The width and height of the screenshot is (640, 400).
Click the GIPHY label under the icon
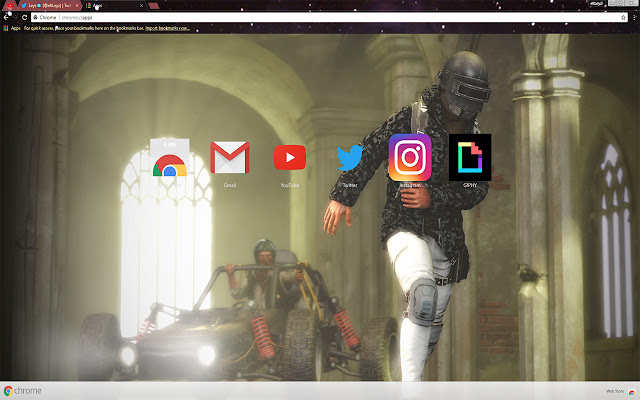[470, 185]
